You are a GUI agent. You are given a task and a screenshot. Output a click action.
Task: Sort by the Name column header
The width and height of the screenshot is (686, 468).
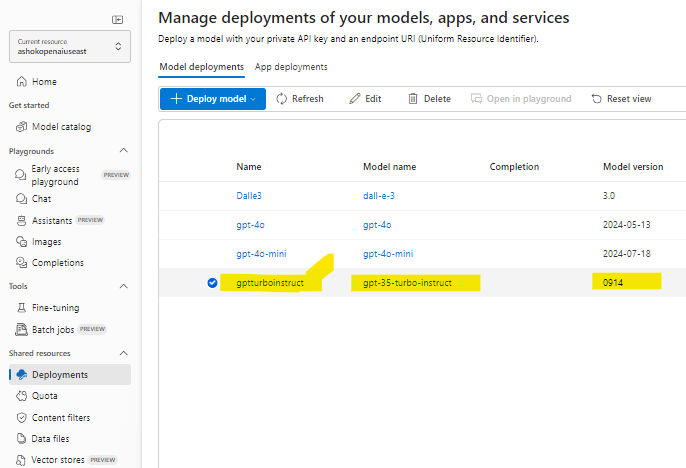point(248,167)
